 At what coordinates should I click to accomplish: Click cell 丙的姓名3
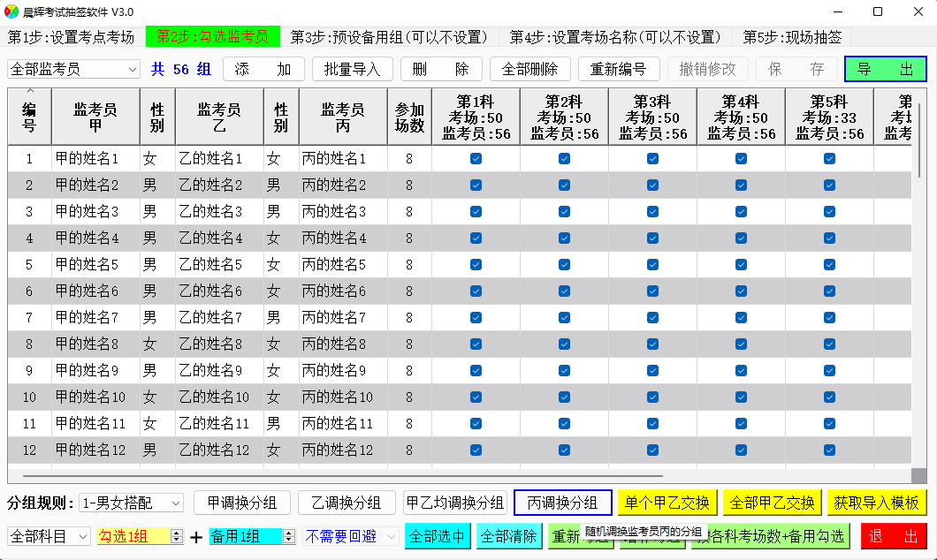click(343, 211)
